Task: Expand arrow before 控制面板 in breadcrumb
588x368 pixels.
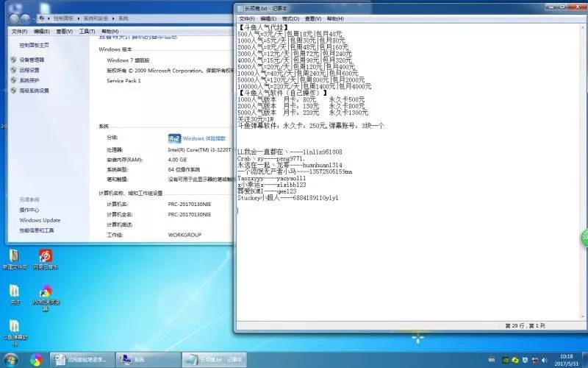Action: point(49,18)
